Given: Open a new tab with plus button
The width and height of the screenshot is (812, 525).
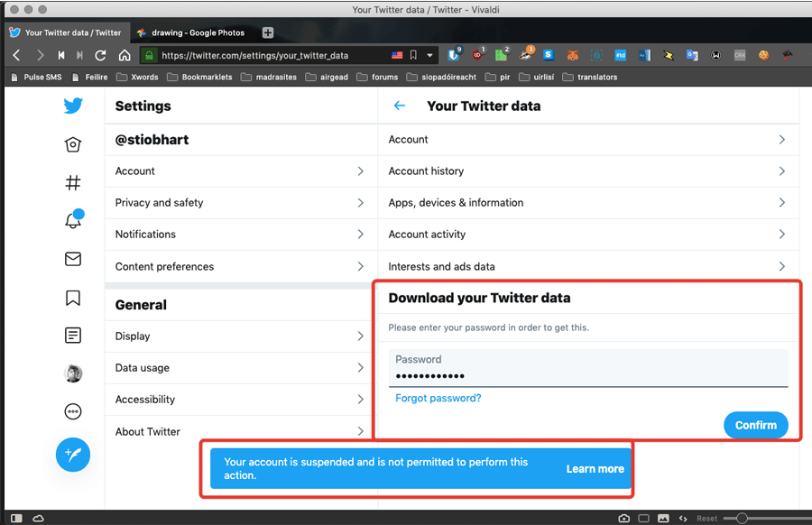Looking at the screenshot, I should (x=268, y=32).
